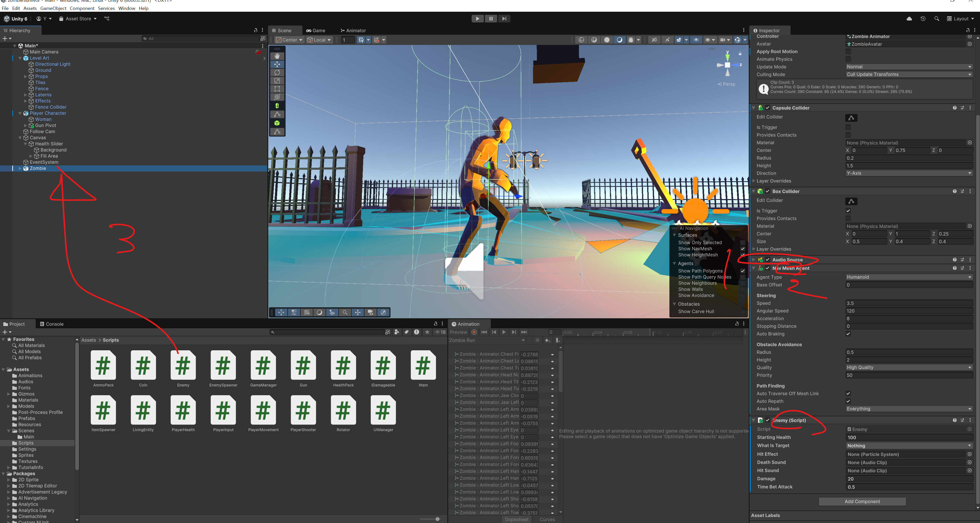The height and width of the screenshot is (523, 980).
Task: Open the GameObject menu
Action: tap(53, 8)
